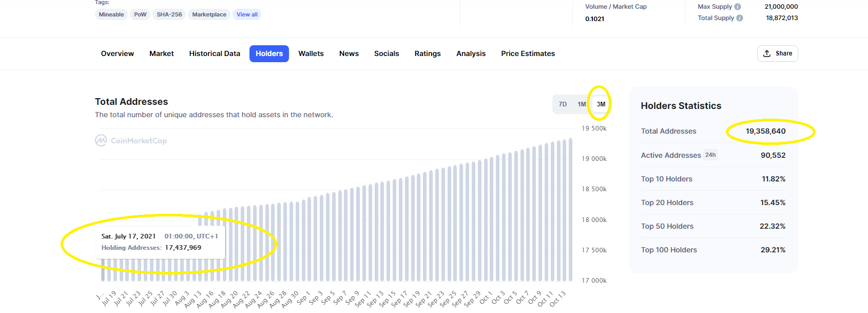Viewport: 868px width, 313px height.
Task: Click the 24h badge beside Active Addresses
Action: pos(710,155)
